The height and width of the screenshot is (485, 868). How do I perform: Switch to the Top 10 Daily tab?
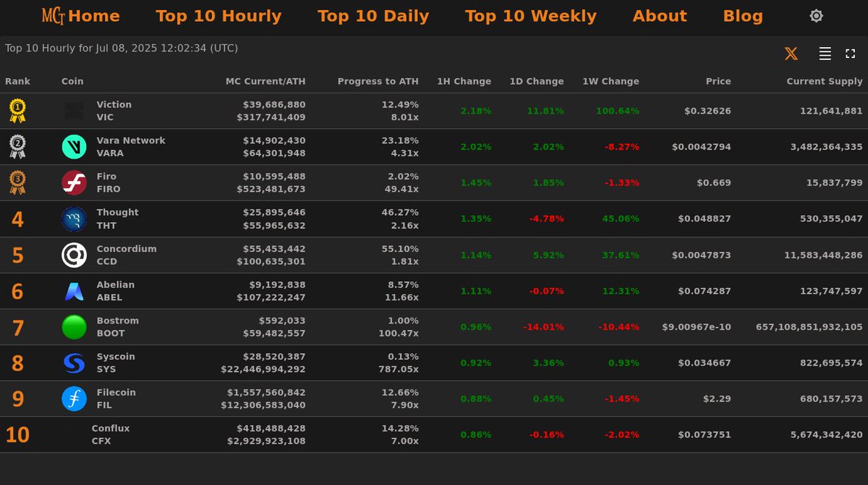click(373, 15)
